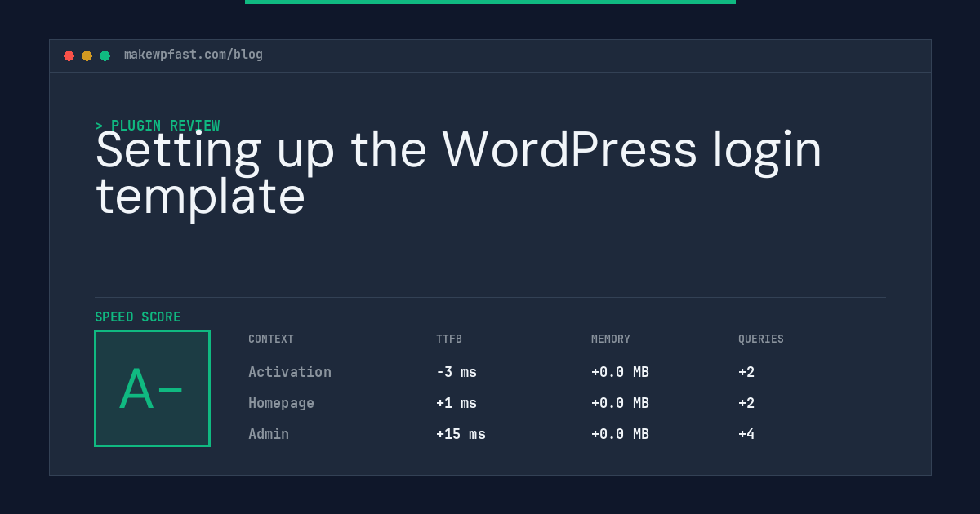Viewport: 980px width, 514px height.
Task: Click the Activation queries value '+2'
Action: click(x=746, y=372)
